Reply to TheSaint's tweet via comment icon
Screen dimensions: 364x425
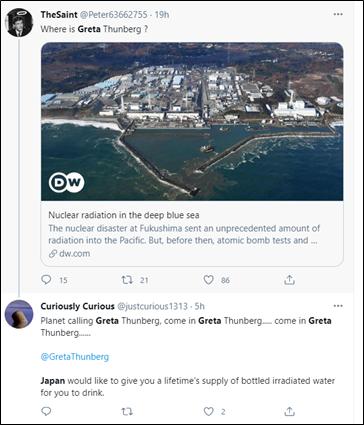tap(46, 279)
